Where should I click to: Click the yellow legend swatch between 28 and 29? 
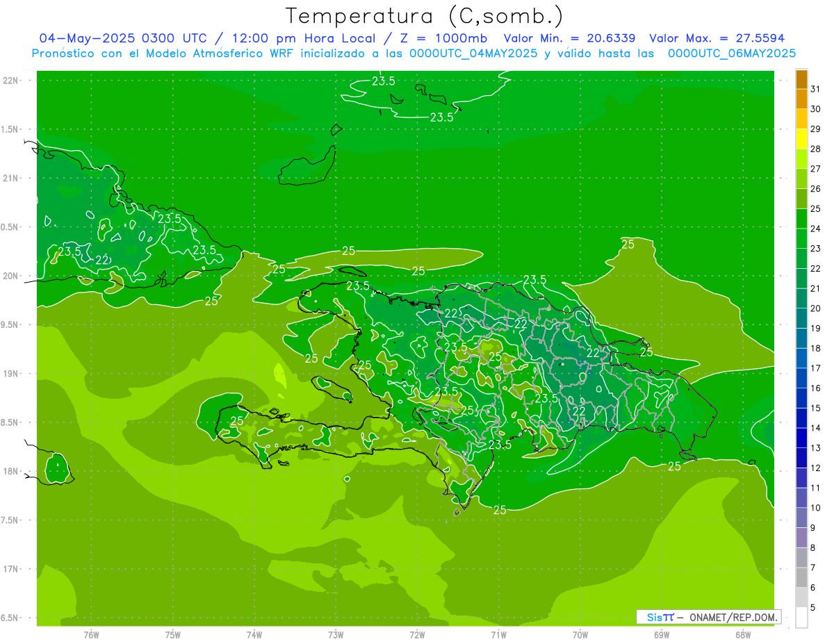pyautogui.click(x=801, y=139)
